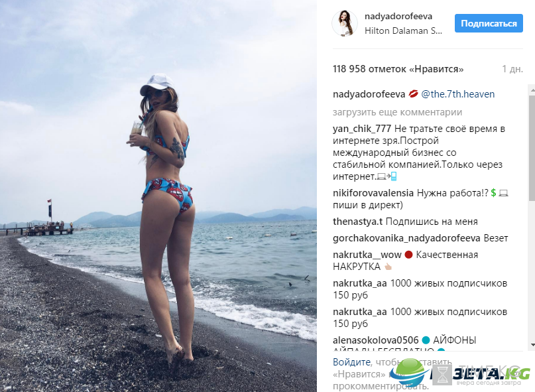Viewport: 535px width, 392px height.
Task: Open nakrutka__wow commenter profile
Action: 367,255
